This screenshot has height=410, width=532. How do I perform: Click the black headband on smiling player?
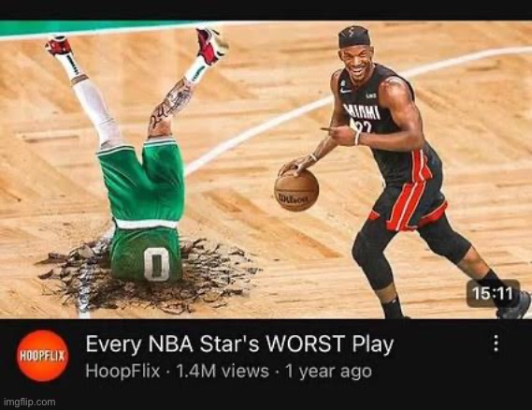[x=353, y=37]
